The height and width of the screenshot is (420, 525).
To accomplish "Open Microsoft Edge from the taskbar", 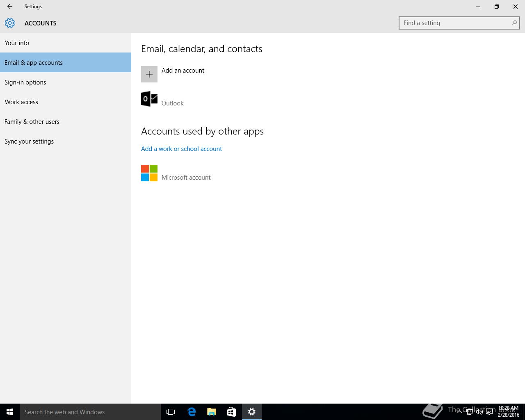I will (192, 412).
